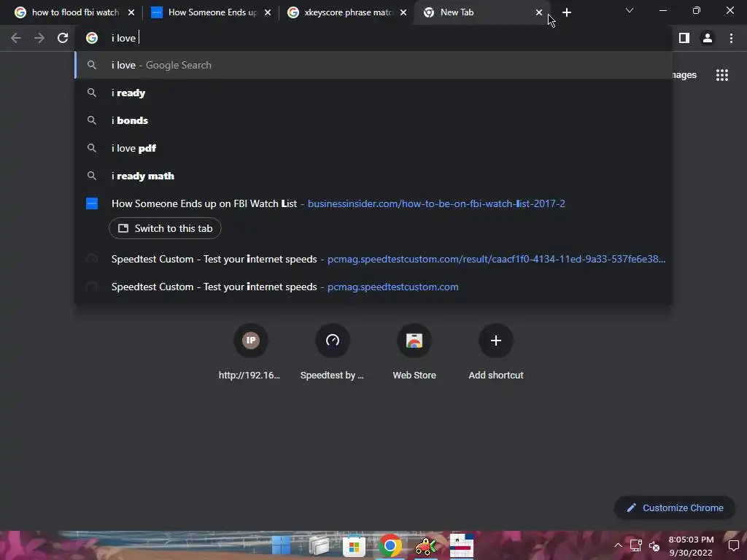747x560 pixels.
Task: Open the Google apps grid
Action: 721,75
